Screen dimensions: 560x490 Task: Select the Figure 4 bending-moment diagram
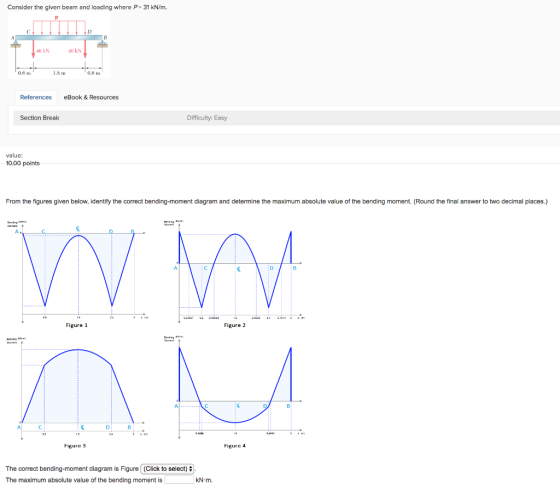pos(235,389)
